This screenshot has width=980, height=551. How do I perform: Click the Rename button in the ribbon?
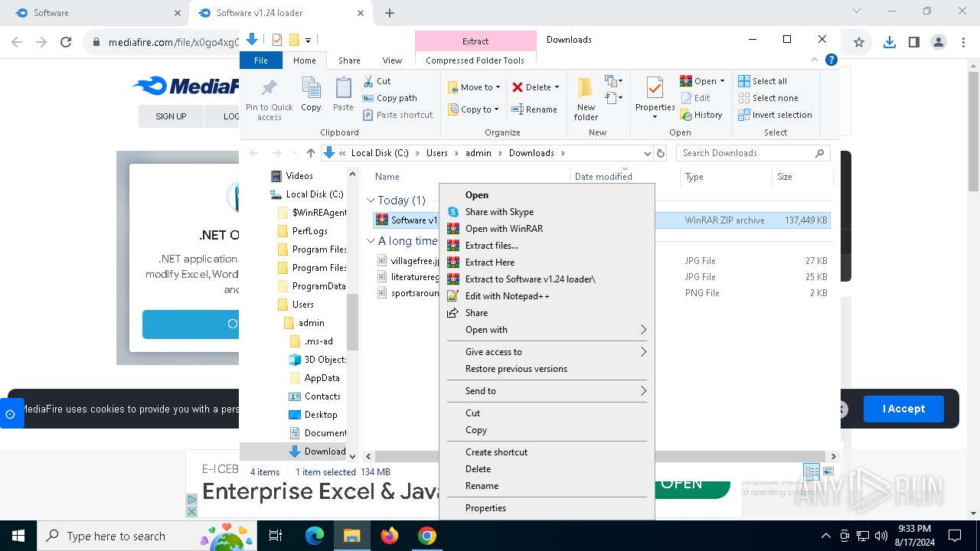(534, 109)
